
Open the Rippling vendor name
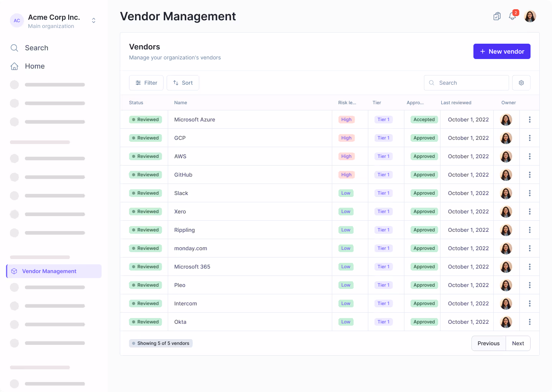pos(184,230)
